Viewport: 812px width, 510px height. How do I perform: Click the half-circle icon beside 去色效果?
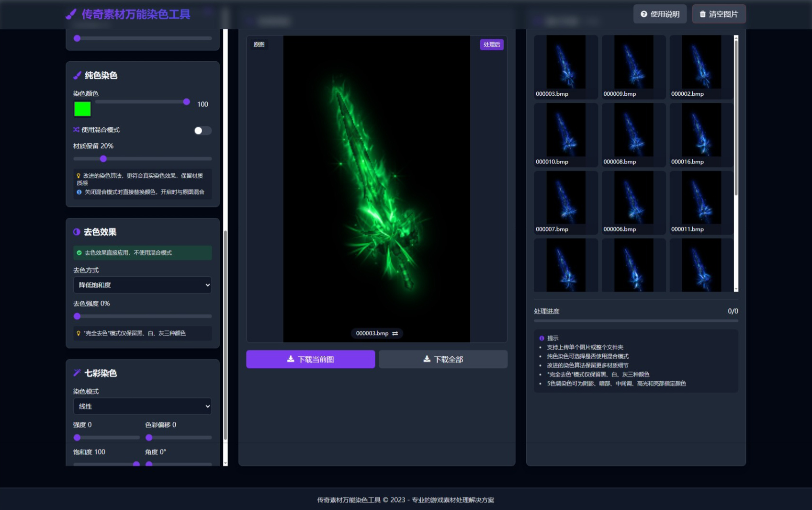(x=77, y=232)
